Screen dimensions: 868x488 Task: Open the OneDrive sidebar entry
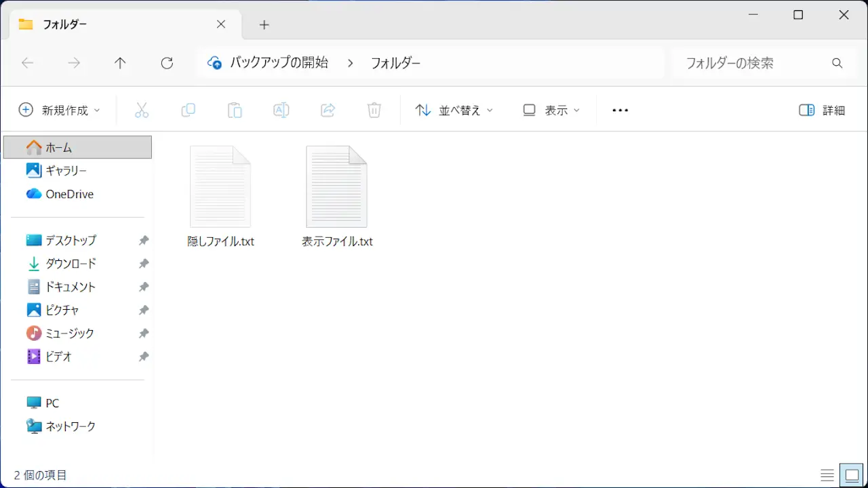click(x=68, y=194)
